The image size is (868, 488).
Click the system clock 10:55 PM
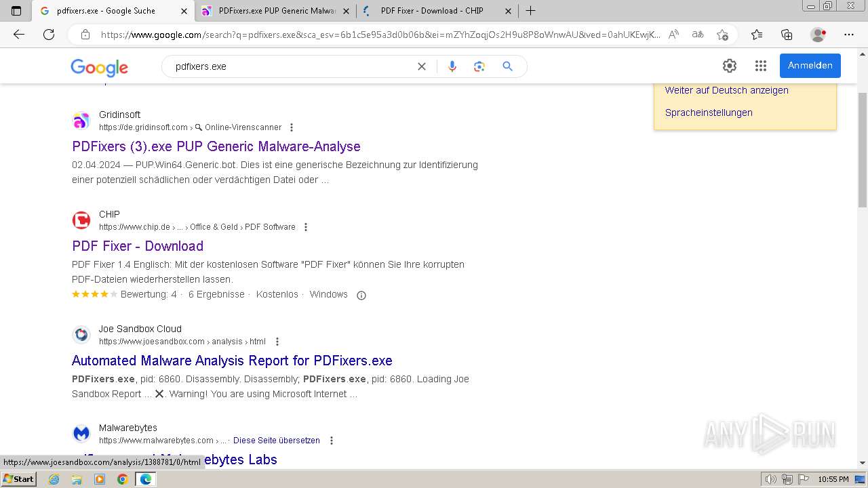click(x=833, y=479)
